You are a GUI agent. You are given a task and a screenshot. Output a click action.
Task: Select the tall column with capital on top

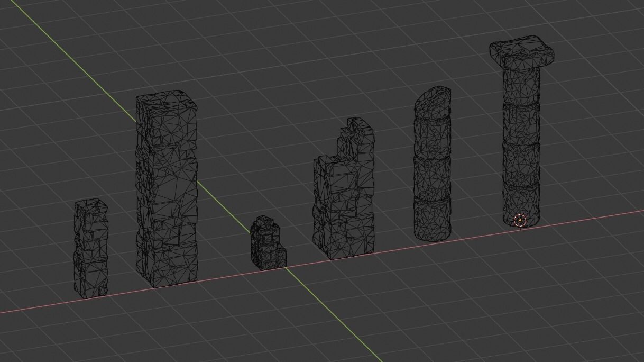(521, 132)
